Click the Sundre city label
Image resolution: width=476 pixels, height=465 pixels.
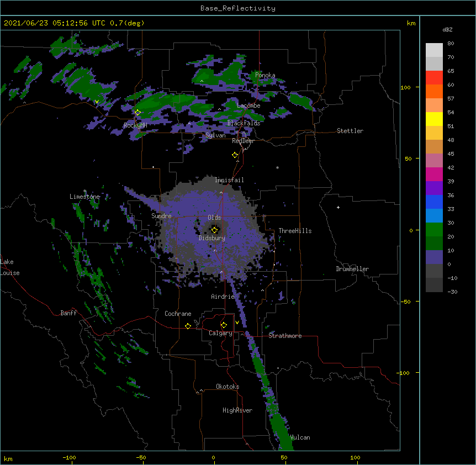point(161,216)
